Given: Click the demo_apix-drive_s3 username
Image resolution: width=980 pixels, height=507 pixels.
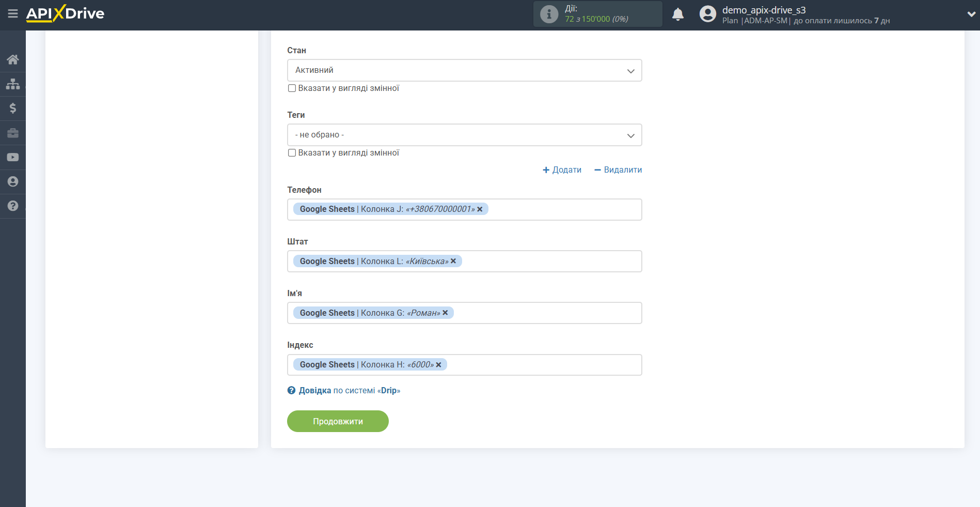Looking at the screenshot, I should tap(764, 10).
